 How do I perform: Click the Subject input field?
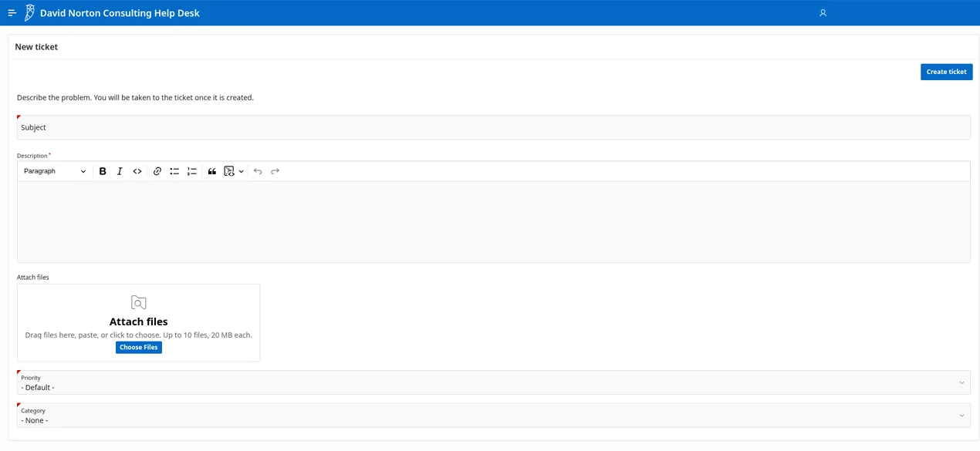(494, 127)
